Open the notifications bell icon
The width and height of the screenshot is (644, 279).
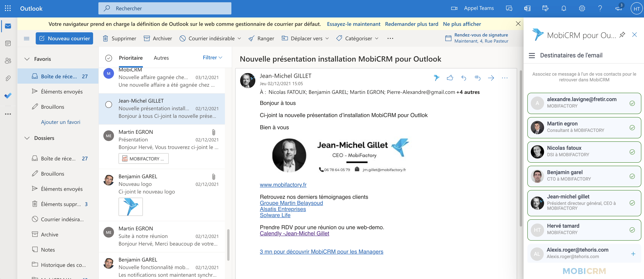pyautogui.click(x=563, y=8)
